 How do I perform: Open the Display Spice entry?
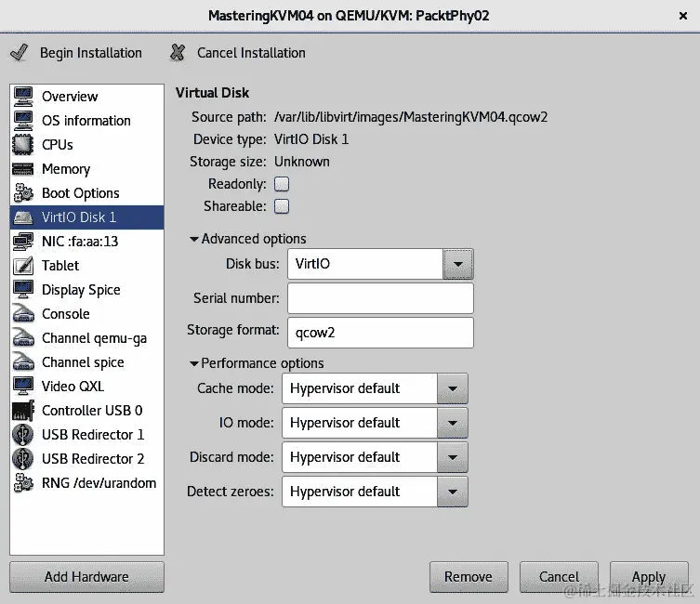point(87,290)
